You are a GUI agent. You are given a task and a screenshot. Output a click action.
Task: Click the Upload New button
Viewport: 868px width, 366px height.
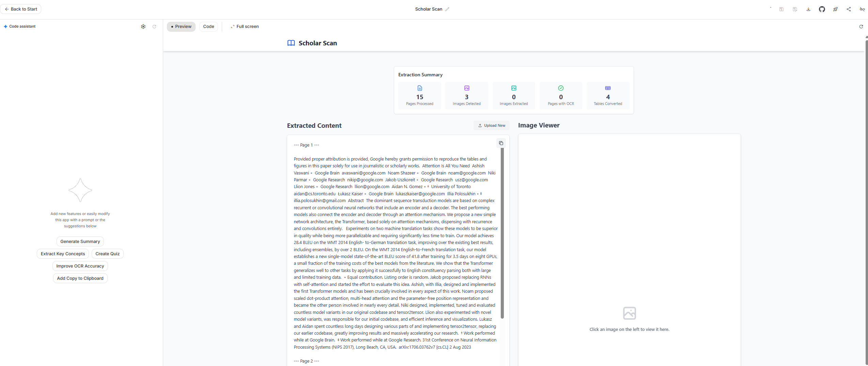492,125
